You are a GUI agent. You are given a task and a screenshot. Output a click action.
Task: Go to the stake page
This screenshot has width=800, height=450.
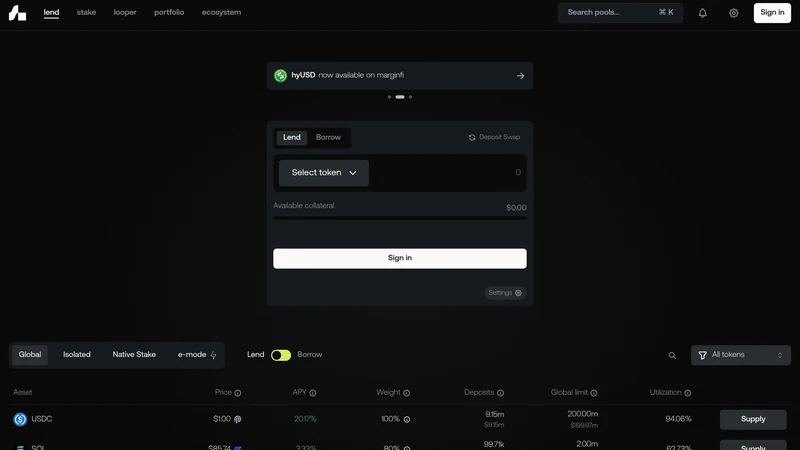click(x=86, y=12)
